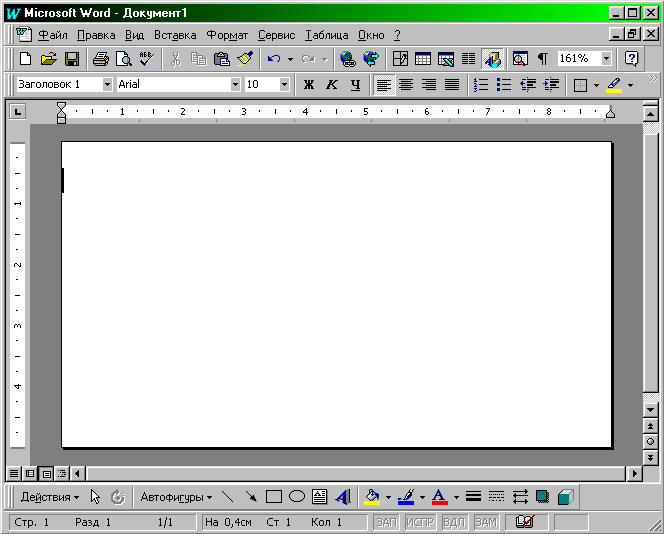
Task: Open the 161% zoom dropdown
Action: [x=606, y=59]
